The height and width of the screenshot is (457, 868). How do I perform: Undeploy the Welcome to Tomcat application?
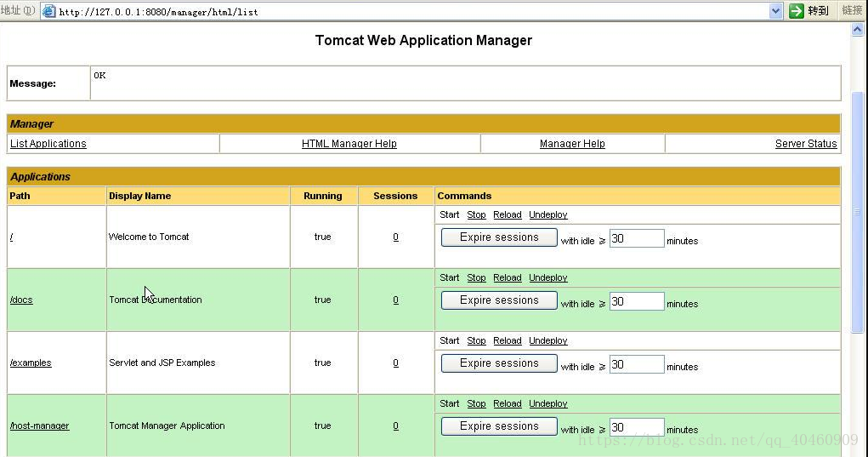pos(548,215)
